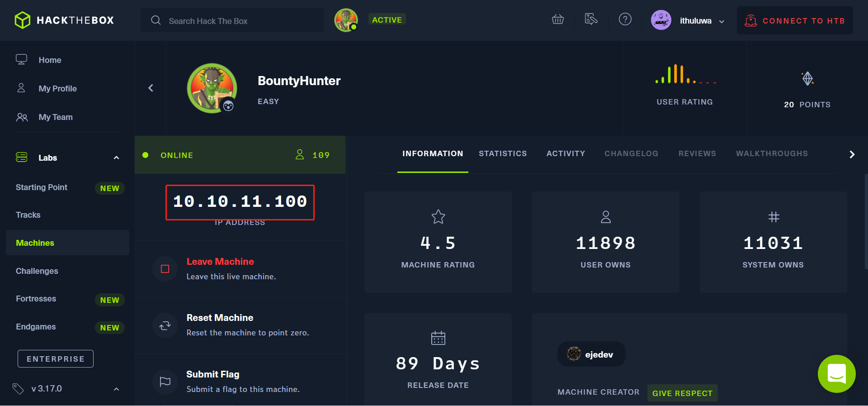The image size is (868, 406).
Task: Go back using the left arrow
Action: (x=151, y=88)
